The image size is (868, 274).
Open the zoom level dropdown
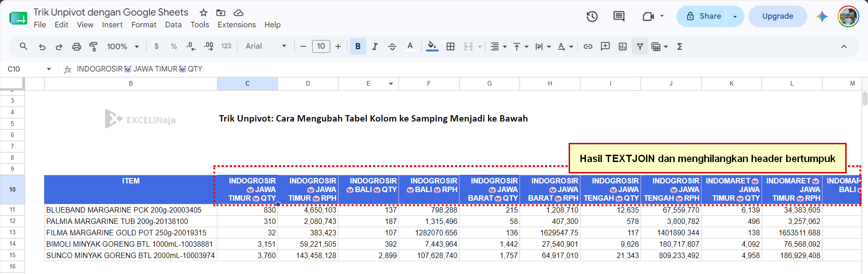click(123, 46)
